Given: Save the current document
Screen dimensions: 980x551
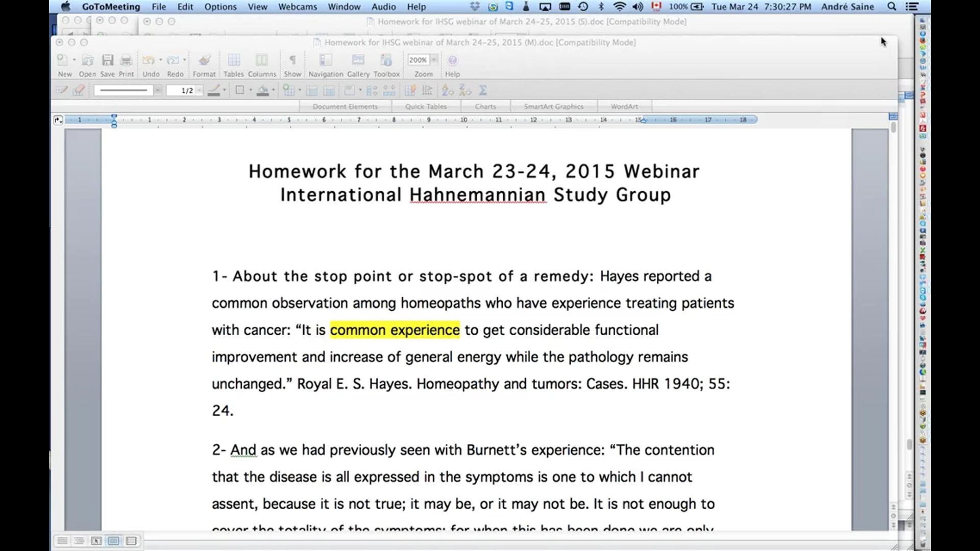Looking at the screenshot, I should pos(107,60).
